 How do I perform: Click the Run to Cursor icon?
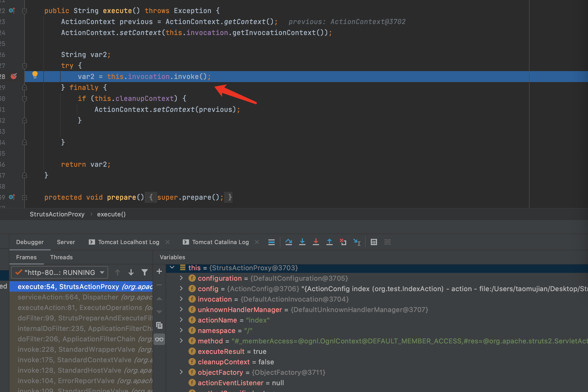pos(357,242)
